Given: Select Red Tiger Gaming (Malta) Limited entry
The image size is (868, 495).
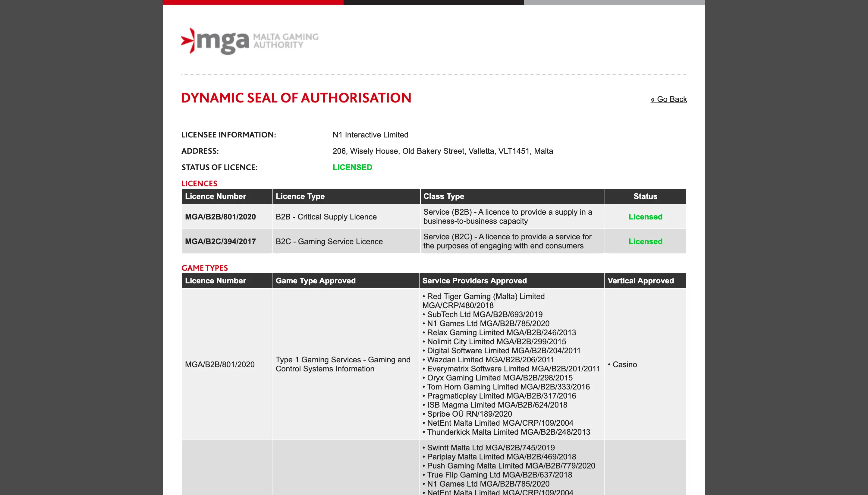Looking at the screenshot, I should pos(483,301).
